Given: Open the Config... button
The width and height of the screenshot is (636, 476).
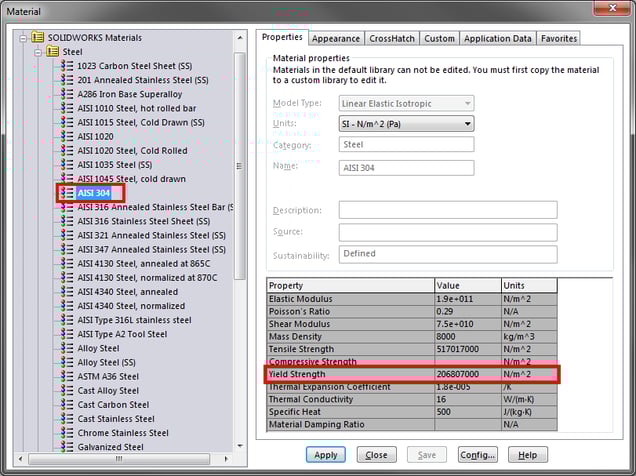Looking at the screenshot, I should [x=477, y=455].
